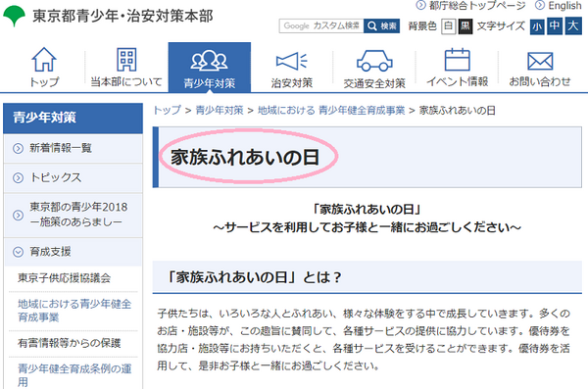Viewport: 588px width, 389px height.
Task: Open 東京子供応援協議会 sidebar item
Action: [64, 278]
